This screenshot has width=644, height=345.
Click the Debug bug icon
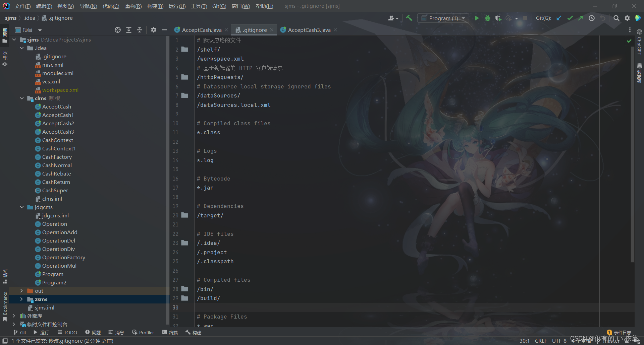click(x=487, y=18)
